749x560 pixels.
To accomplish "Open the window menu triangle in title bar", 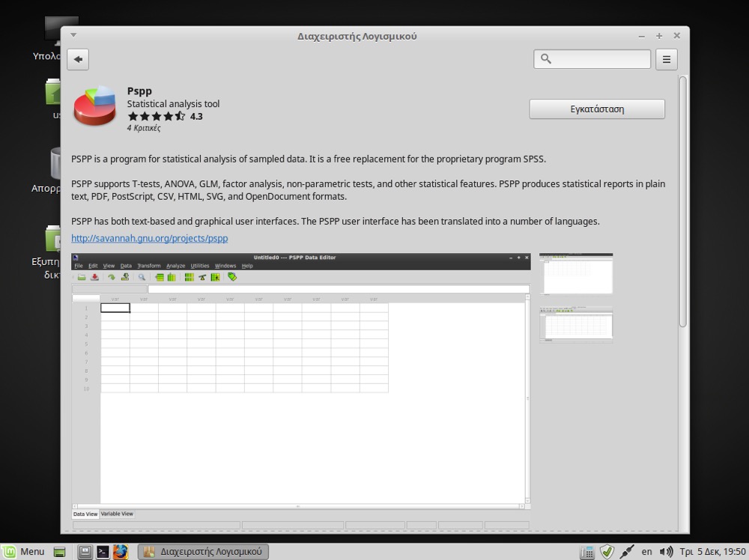I will pyautogui.click(x=73, y=35).
